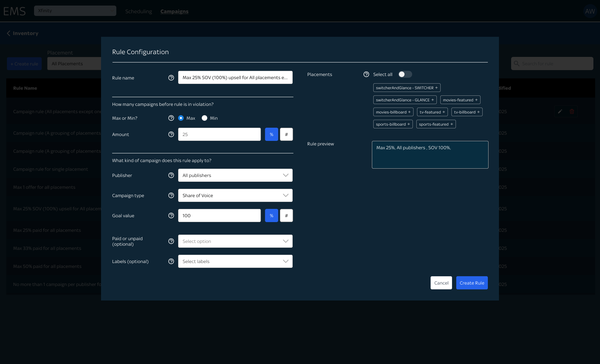600x364 pixels.
Task: Go back using the Inventory chevron
Action: [9, 33]
